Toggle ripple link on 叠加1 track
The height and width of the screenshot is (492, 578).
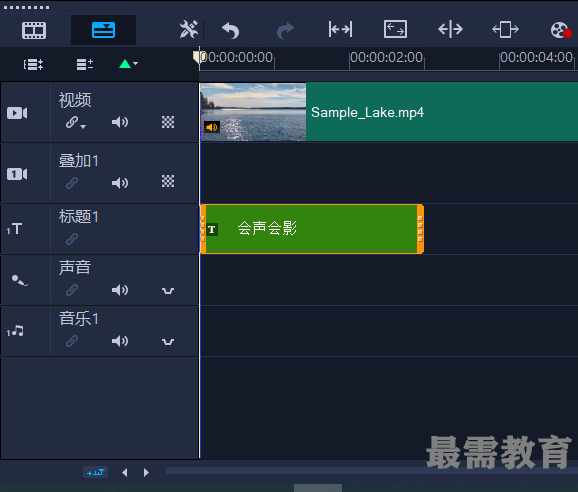click(72, 183)
